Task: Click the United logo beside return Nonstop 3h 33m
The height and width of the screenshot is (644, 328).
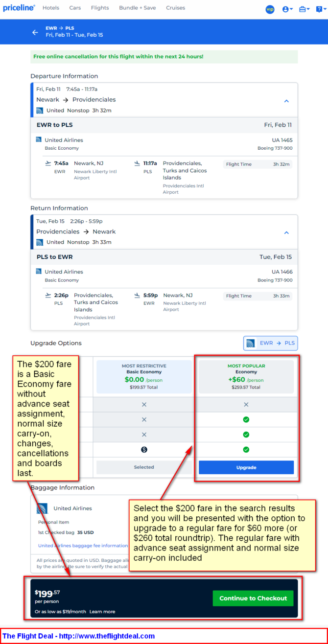Action: tap(40, 242)
